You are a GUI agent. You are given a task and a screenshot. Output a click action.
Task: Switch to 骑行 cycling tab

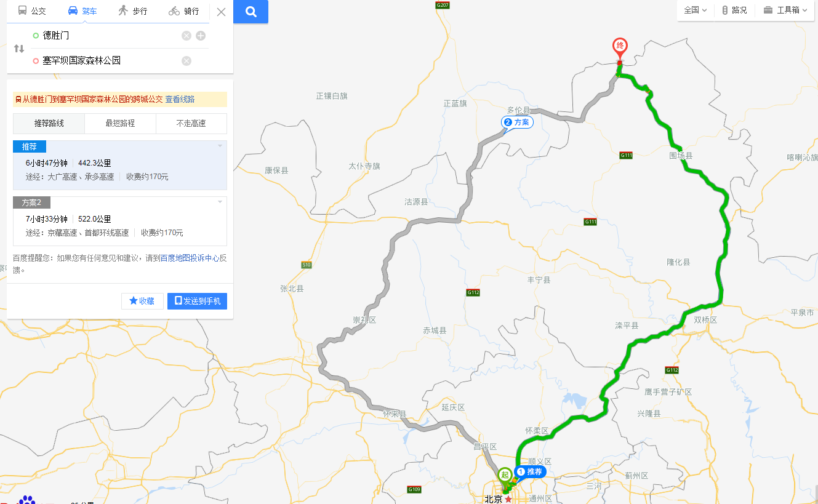click(x=184, y=11)
